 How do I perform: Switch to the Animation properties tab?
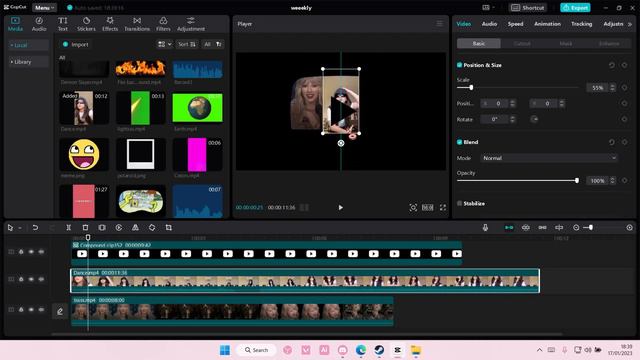click(x=547, y=24)
